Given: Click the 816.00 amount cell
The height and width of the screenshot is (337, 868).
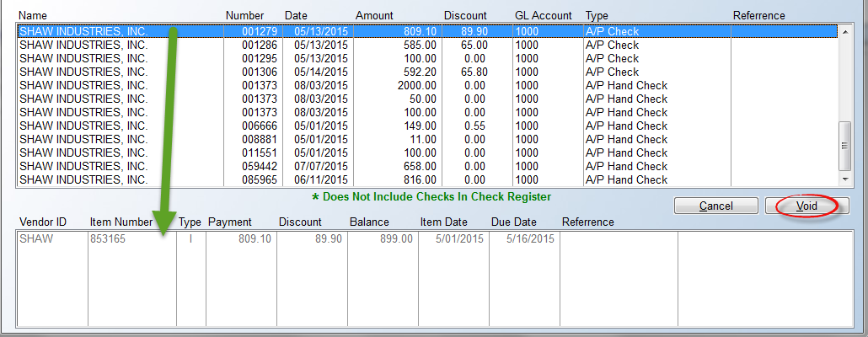Looking at the screenshot, I should (x=420, y=179).
